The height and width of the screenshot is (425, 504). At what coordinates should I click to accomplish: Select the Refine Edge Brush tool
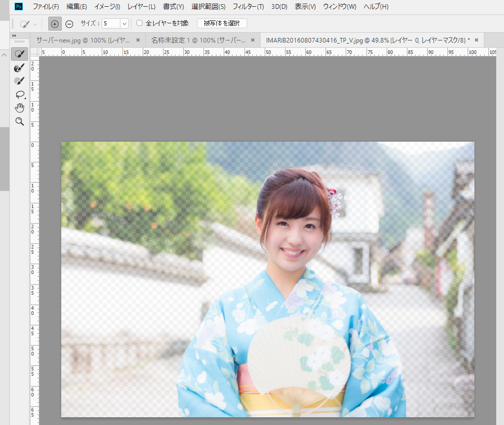click(x=20, y=67)
